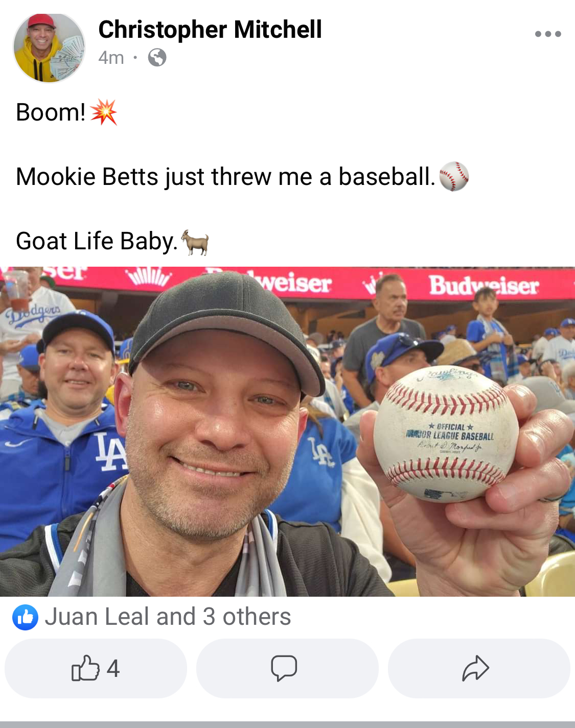Tap the globe public privacy icon
This screenshot has width=575, height=728.
[x=157, y=58]
